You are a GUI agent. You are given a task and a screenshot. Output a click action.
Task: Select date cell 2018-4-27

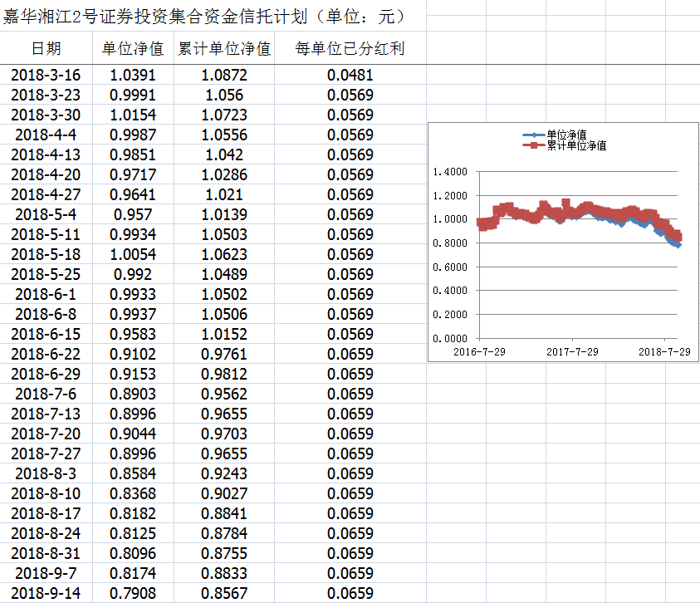(46, 194)
